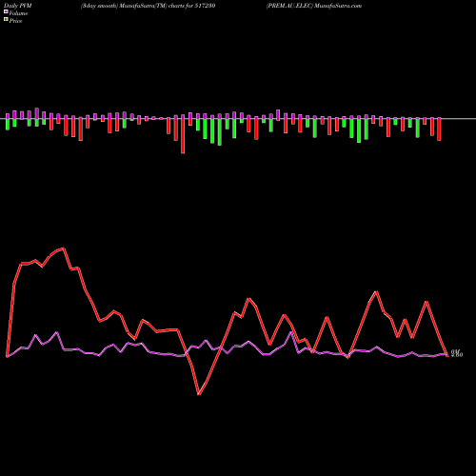Click the Price legend color swatch
476x476 pixels.
[x=6, y=20]
